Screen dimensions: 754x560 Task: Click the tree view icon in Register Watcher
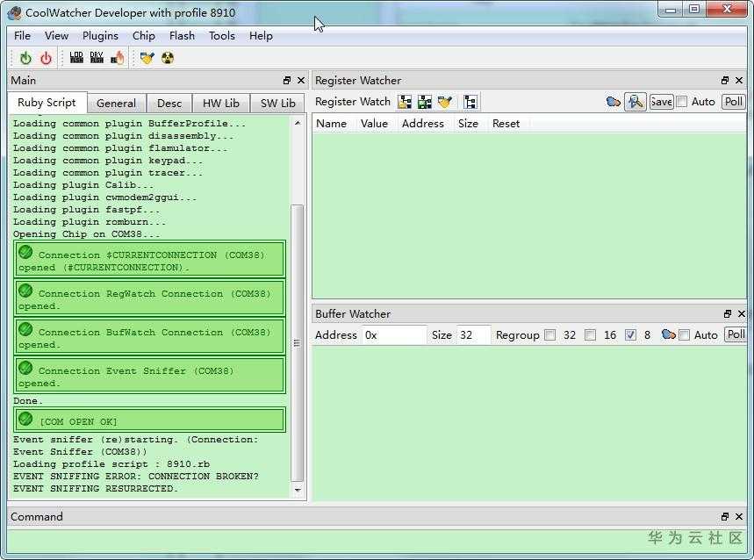point(470,102)
